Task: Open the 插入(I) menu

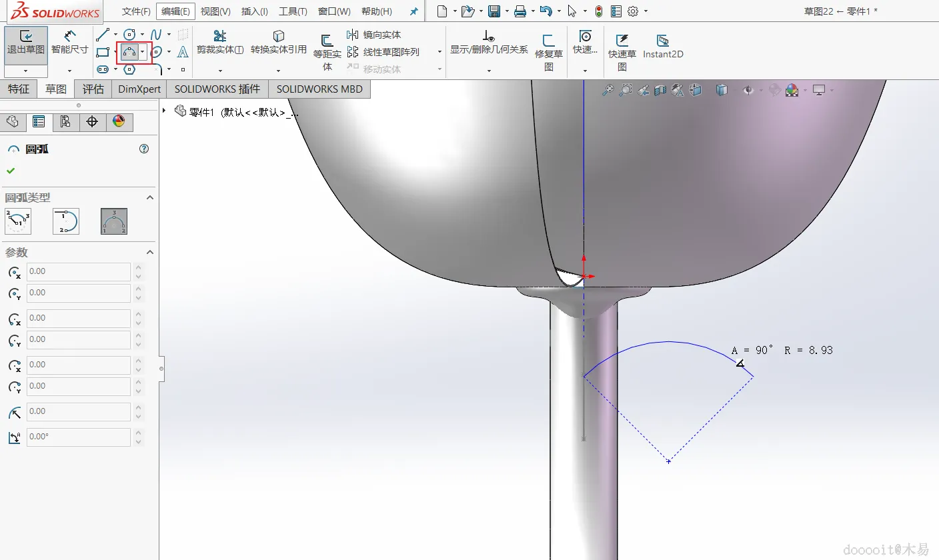Action: point(254,11)
